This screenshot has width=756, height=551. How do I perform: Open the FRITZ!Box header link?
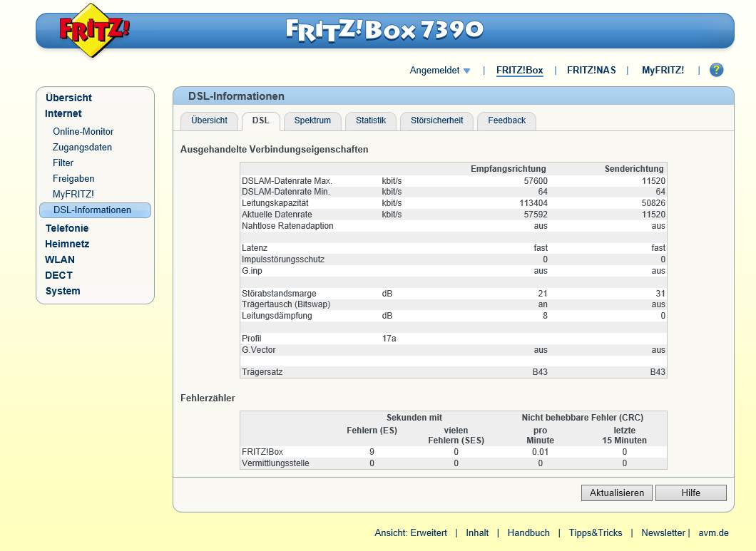click(x=519, y=71)
